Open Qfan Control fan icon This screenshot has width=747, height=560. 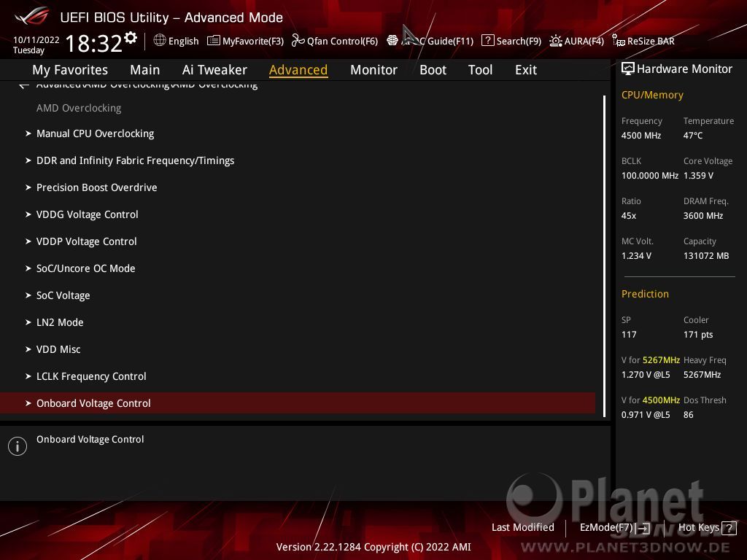point(298,41)
